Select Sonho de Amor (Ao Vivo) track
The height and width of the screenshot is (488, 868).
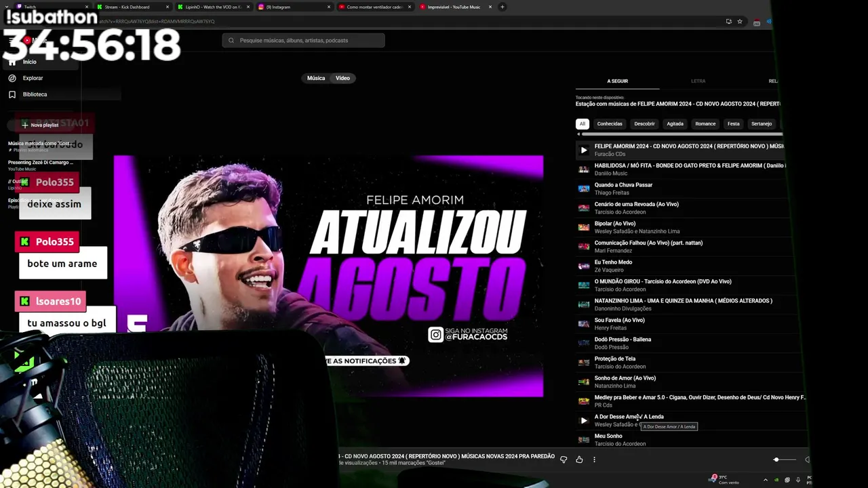point(625,378)
